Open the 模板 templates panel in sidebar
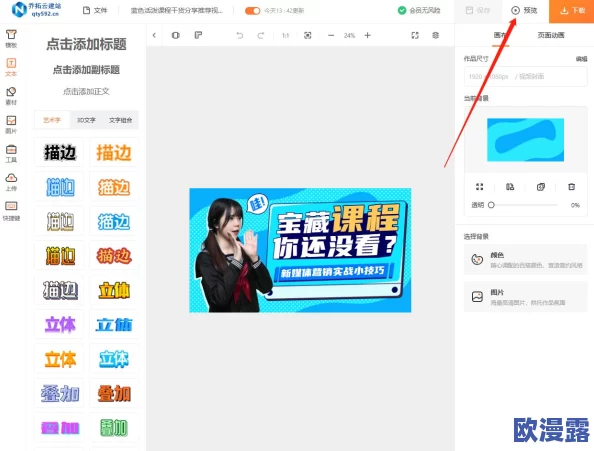 point(11,39)
